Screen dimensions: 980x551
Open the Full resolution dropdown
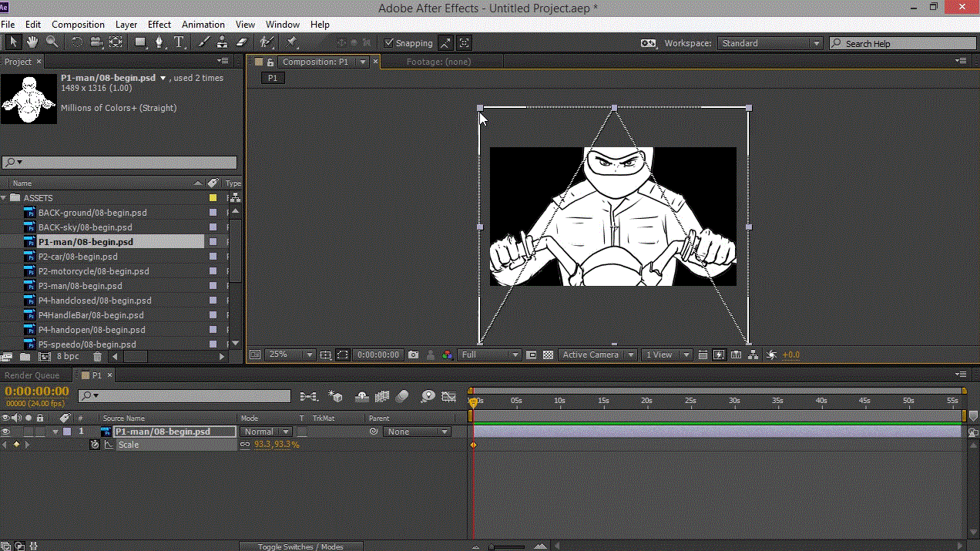click(x=490, y=354)
